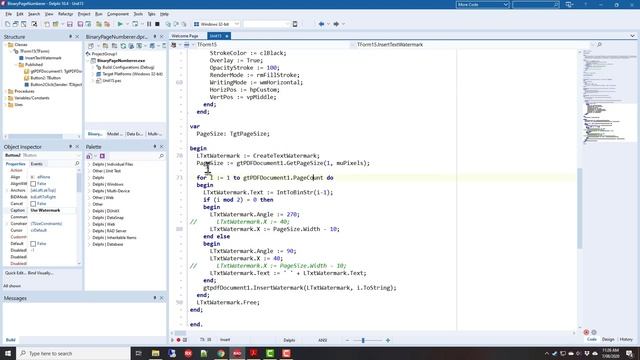Switch to the Design view tab

click(608, 339)
